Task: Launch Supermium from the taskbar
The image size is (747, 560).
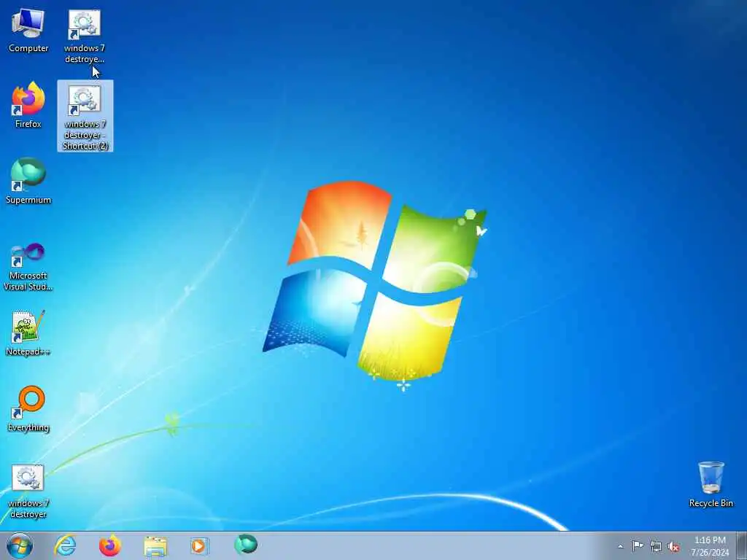Action: (x=246, y=545)
